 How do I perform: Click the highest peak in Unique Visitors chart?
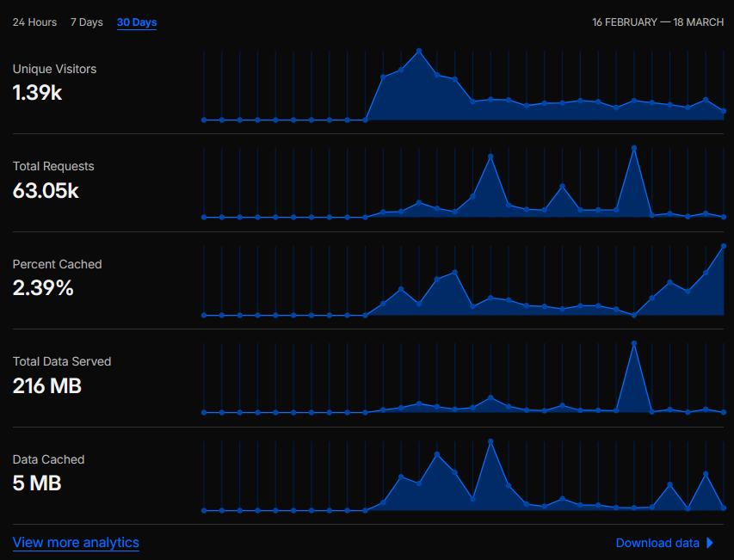[x=419, y=51]
